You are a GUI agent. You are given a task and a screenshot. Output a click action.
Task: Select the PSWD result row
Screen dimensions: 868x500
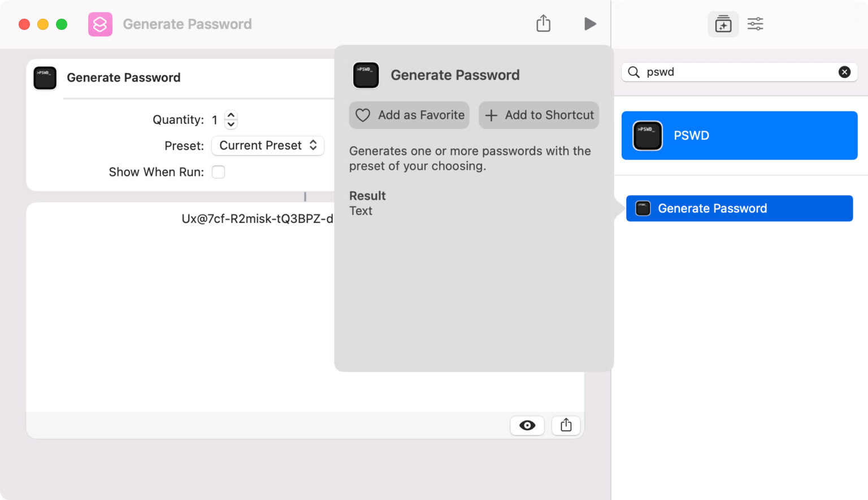pos(739,135)
